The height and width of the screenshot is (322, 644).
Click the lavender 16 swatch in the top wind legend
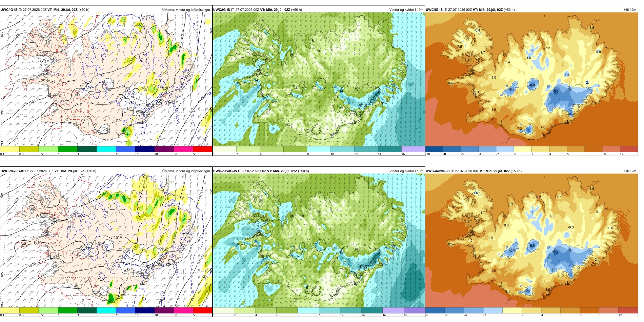[413, 149]
